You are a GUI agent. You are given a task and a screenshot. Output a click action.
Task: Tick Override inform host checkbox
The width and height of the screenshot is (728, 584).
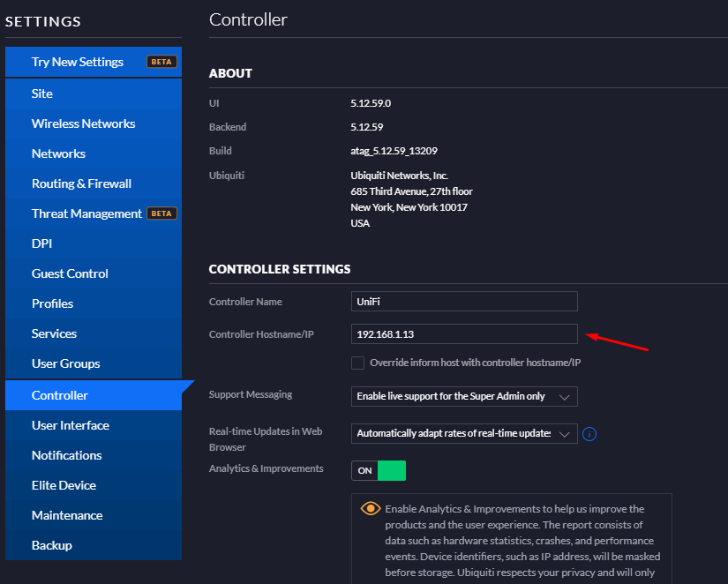pyautogui.click(x=357, y=363)
